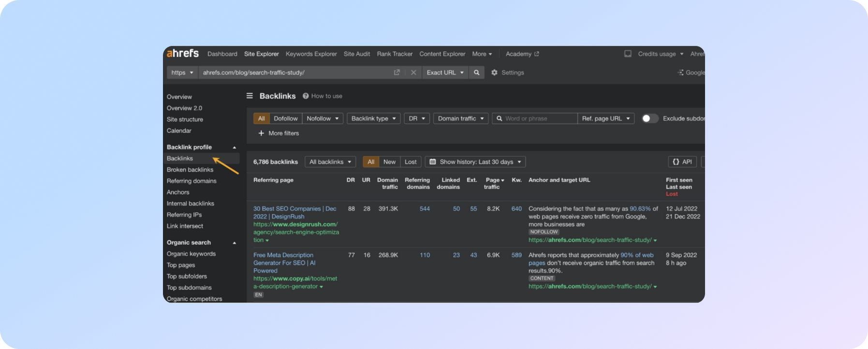Open Settings gear icon
Screen dimensions: 868x349
(x=494, y=73)
